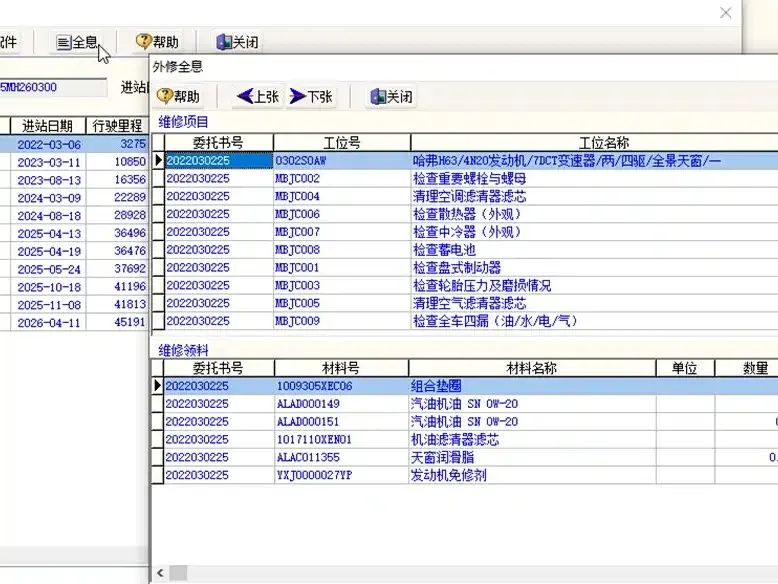
Task: Select the visit row dated 2025-05-24
Action: [x=74, y=269]
